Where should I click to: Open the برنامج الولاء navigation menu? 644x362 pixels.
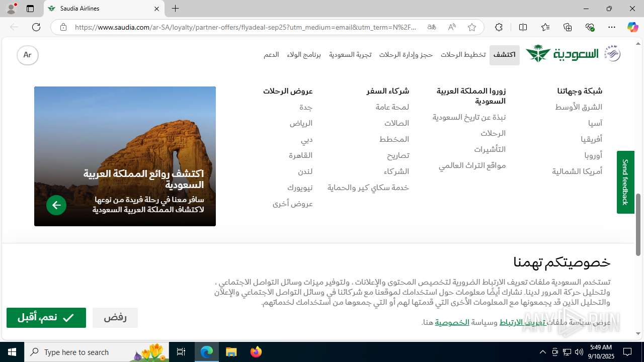(x=304, y=55)
